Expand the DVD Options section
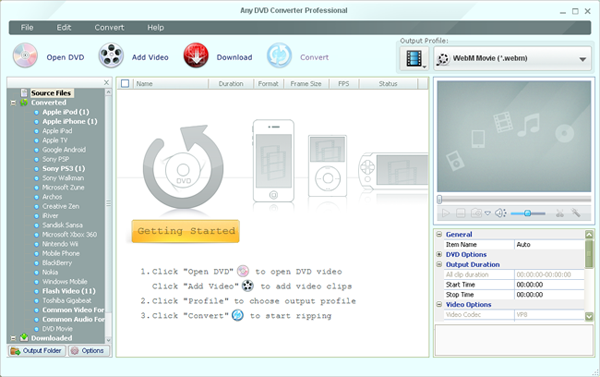This screenshot has height=377, width=600. [439, 254]
